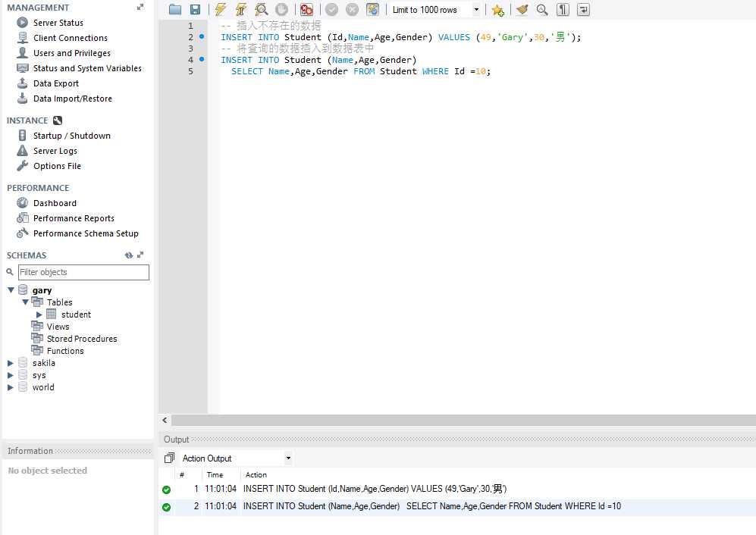756x535 pixels.
Task: Open Users and Privileges
Action: (72, 53)
